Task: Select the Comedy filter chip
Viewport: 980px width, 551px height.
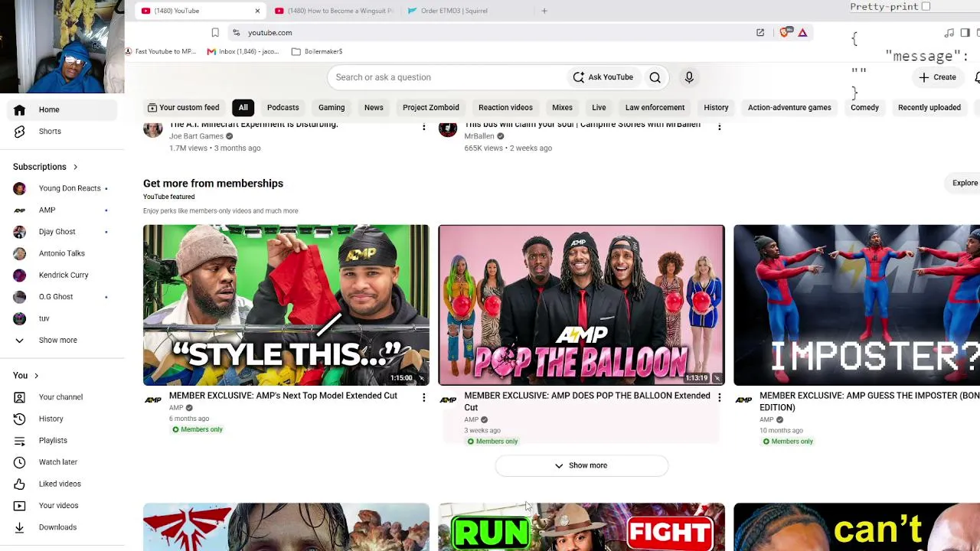Action: point(864,108)
